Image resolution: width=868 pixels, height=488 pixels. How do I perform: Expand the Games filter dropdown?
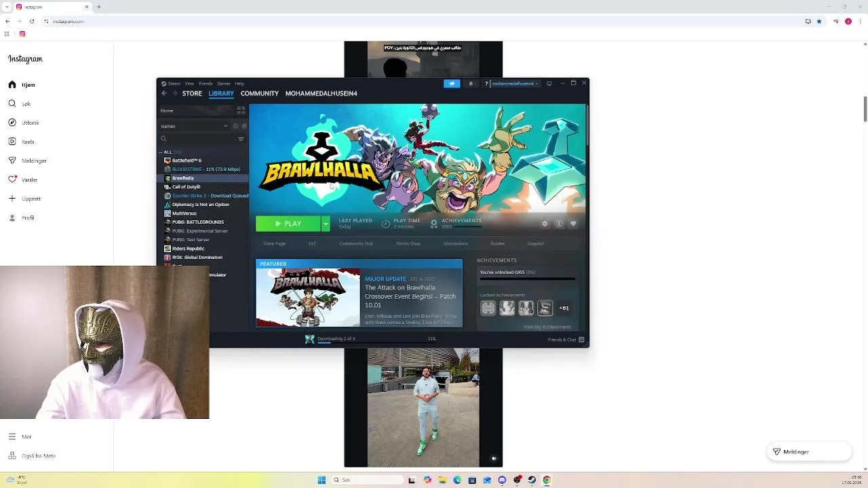click(x=195, y=126)
